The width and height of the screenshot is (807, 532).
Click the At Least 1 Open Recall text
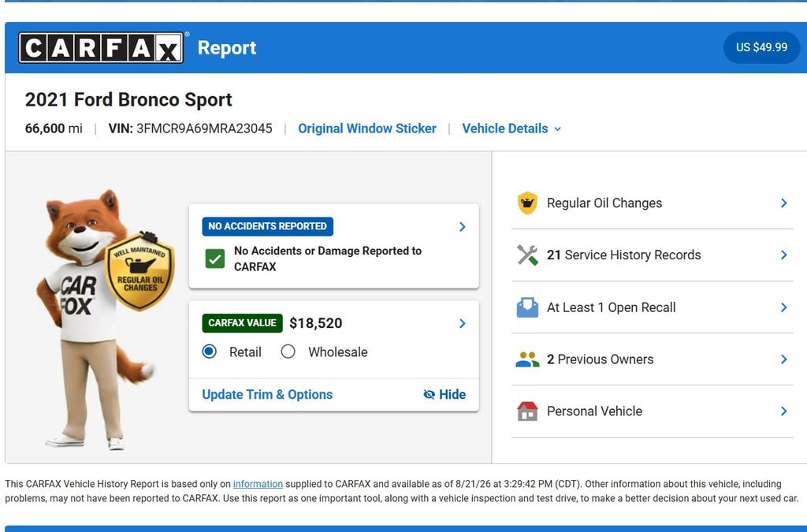pyautogui.click(x=611, y=307)
